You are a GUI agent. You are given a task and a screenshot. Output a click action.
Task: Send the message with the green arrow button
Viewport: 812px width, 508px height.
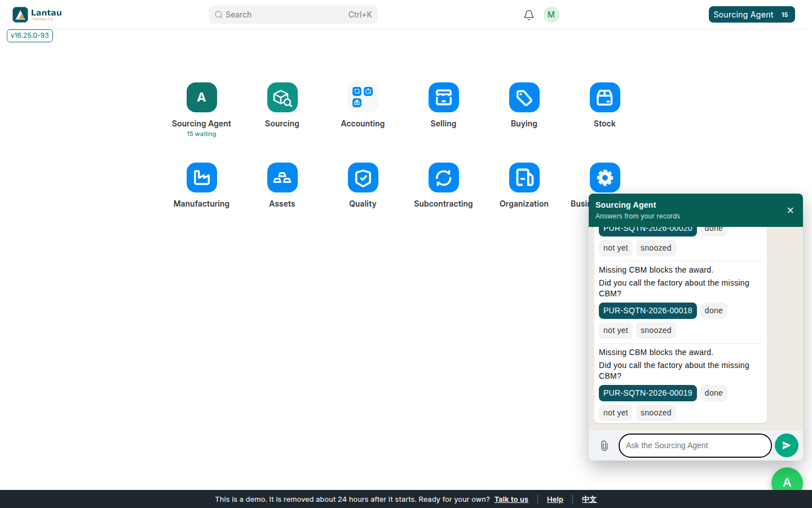click(x=787, y=445)
